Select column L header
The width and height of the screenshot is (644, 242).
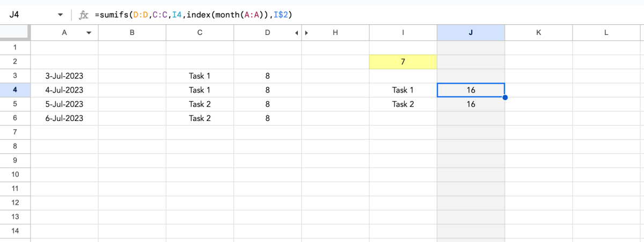pyautogui.click(x=606, y=33)
